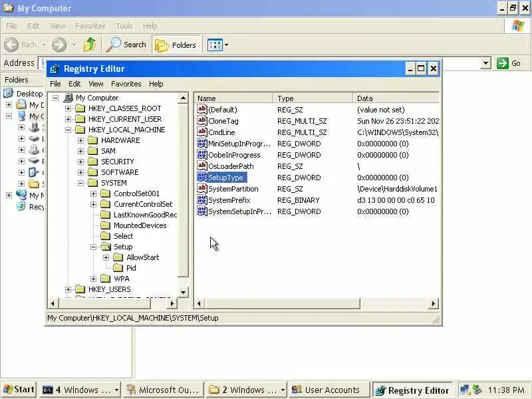Expand the ControlSet001 key

click(93, 194)
